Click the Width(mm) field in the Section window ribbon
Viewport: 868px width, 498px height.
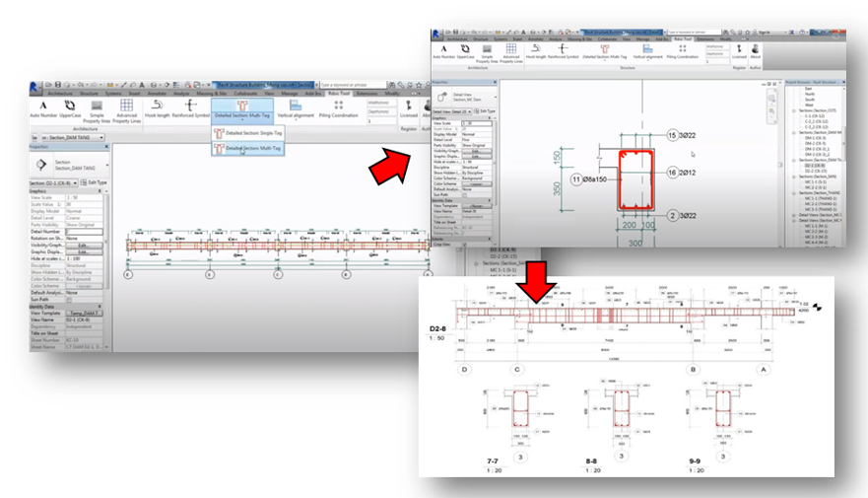point(381,103)
